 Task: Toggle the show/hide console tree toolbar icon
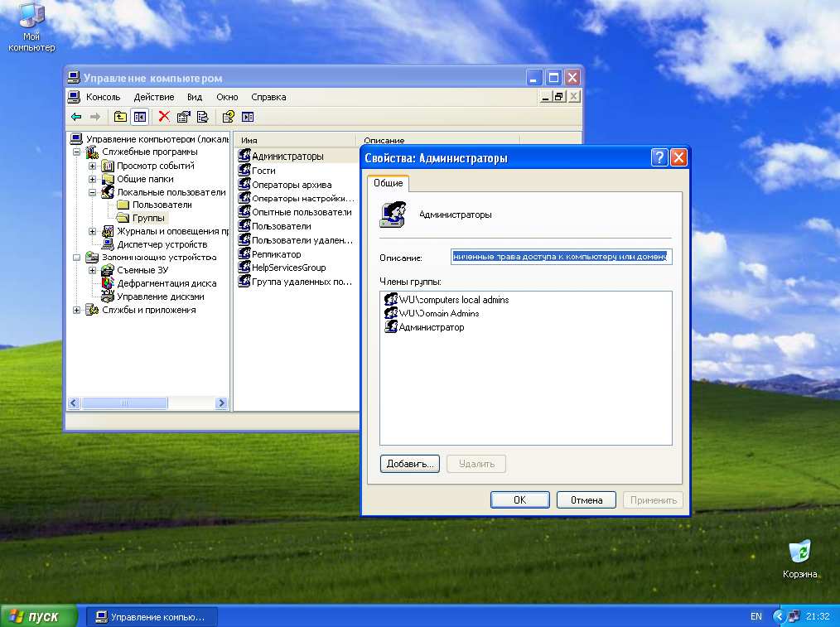[140, 117]
